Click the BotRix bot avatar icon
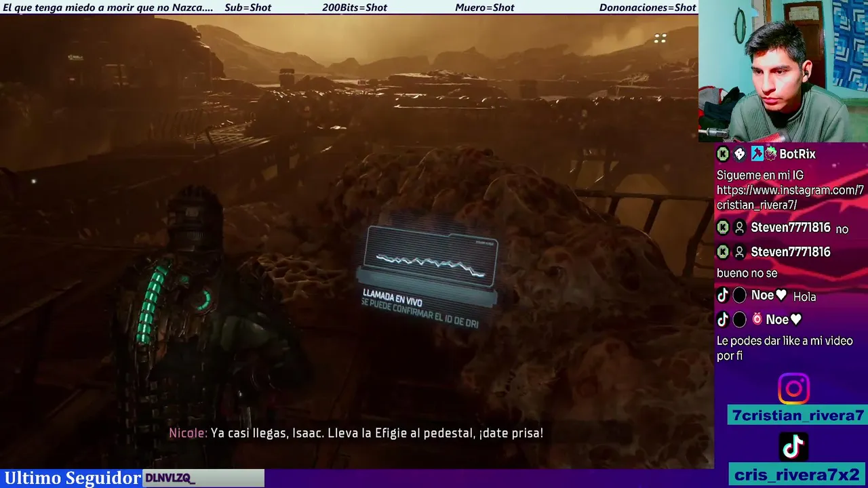868x488 pixels. tap(740, 154)
